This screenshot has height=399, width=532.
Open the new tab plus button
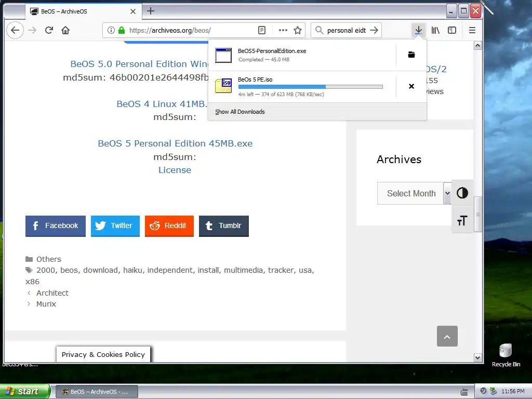(151, 11)
